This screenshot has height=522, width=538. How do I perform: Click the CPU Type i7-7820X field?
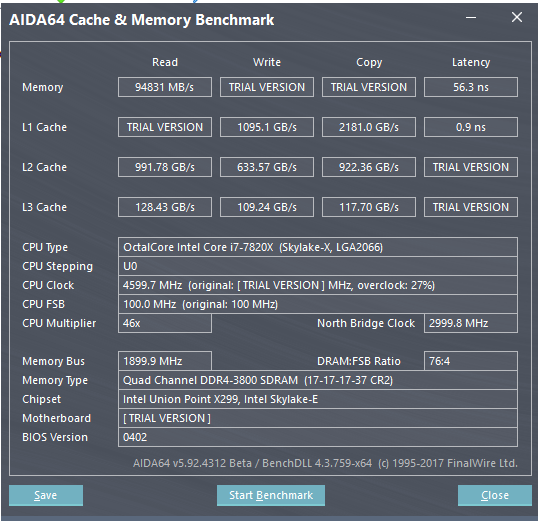pos(318,247)
